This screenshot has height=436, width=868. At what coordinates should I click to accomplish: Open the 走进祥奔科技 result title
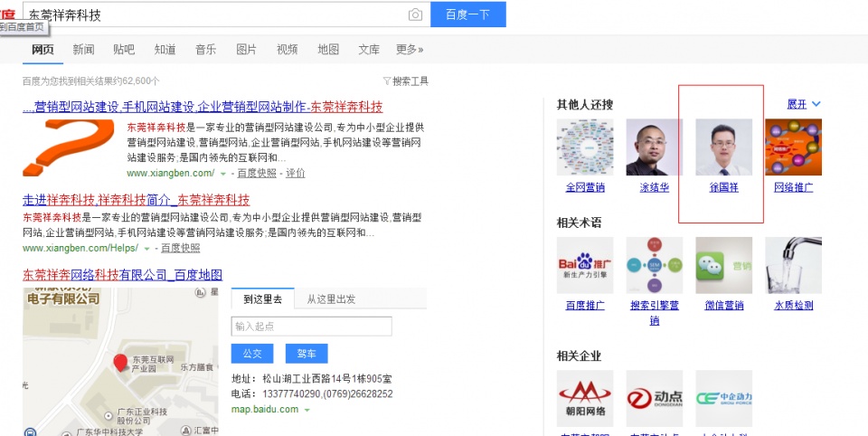(137, 199)
